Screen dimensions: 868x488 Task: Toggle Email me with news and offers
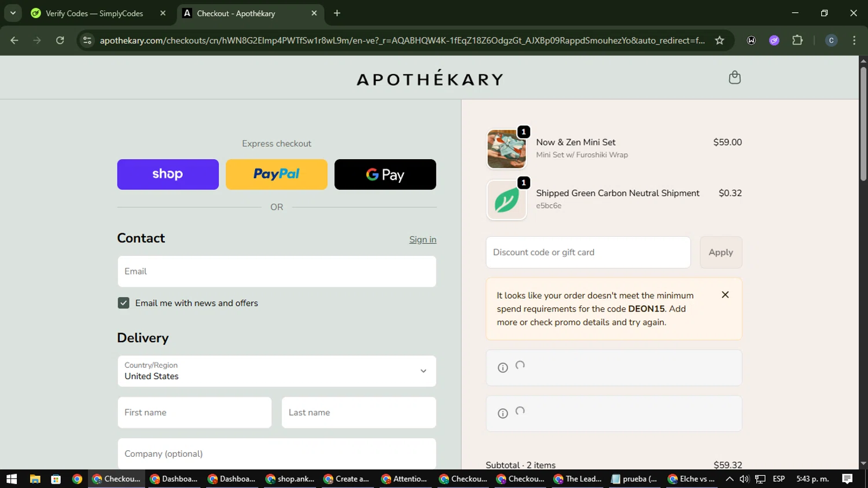(x=123, y=303)
